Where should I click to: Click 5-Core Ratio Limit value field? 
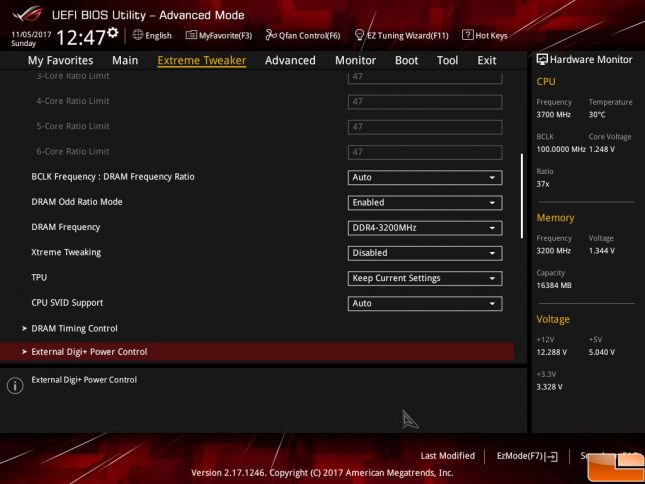425,127
